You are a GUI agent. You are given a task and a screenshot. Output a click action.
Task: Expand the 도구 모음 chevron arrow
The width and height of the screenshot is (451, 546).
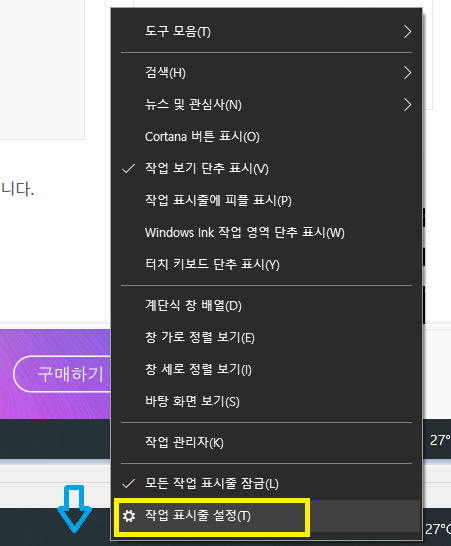407,32
